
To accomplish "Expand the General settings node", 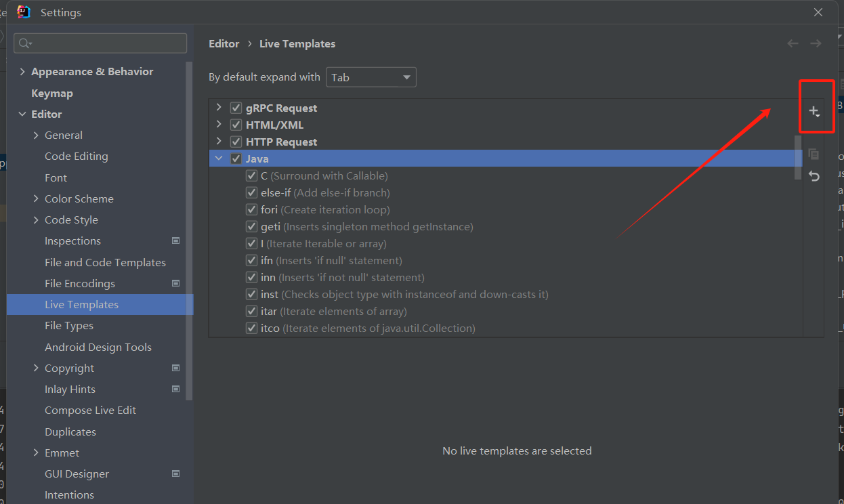I will pos(36,135).
